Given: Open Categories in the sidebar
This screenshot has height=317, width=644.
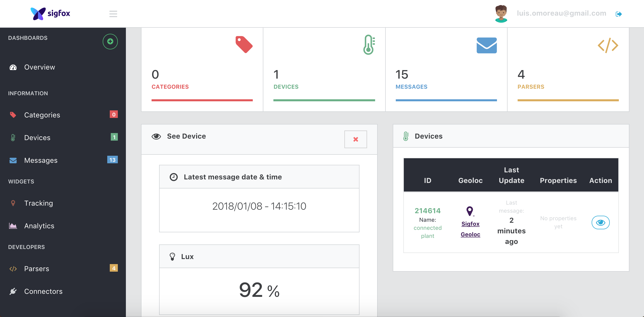Looking at the screenshot, I should 42,115.
